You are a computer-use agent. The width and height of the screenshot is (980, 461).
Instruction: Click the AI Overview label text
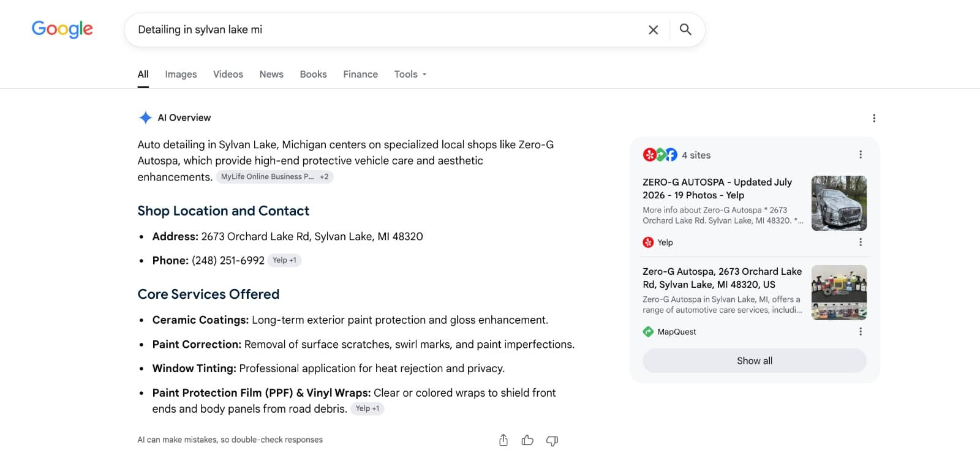184,118
